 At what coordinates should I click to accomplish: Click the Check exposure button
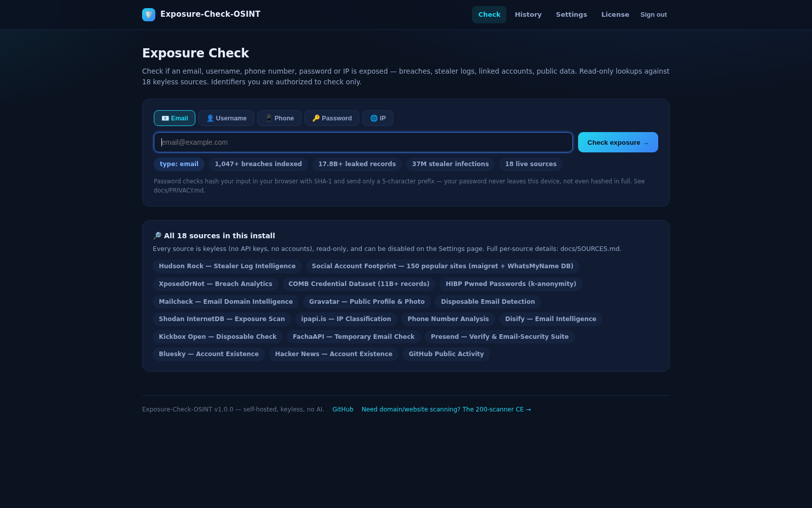tap(618, 142)
